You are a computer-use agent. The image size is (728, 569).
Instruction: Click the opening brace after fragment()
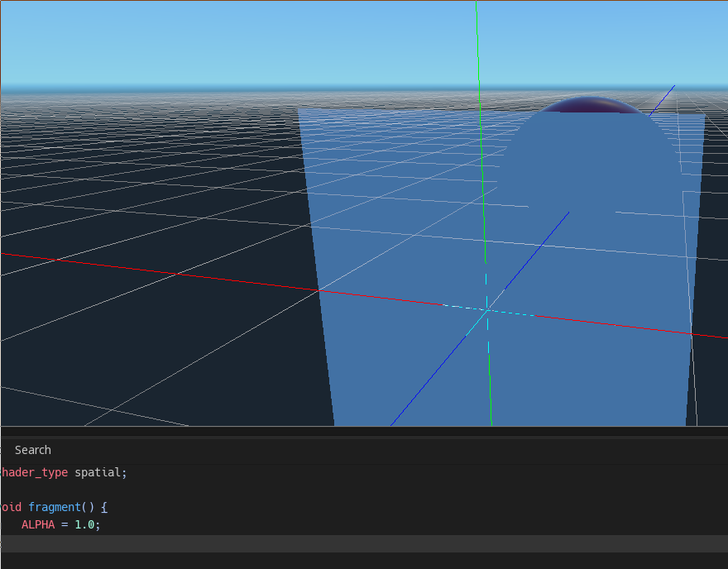(x=104, y=507)
